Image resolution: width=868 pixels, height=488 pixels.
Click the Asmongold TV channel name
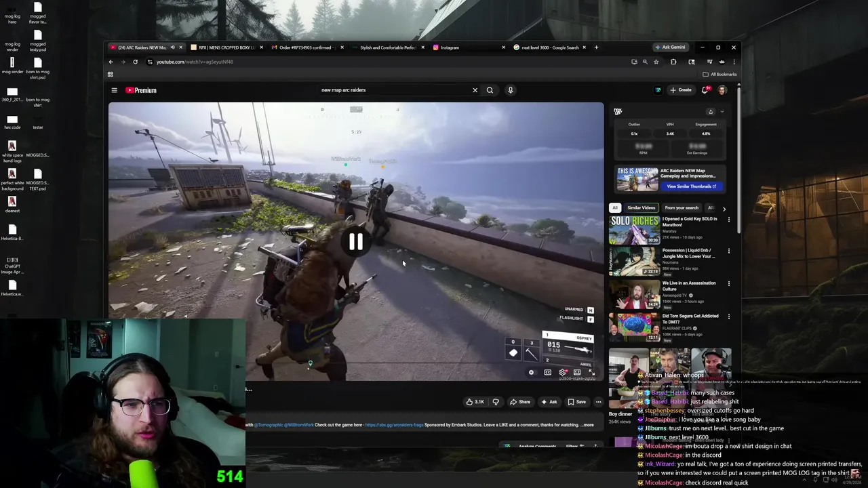click(674, 296)
